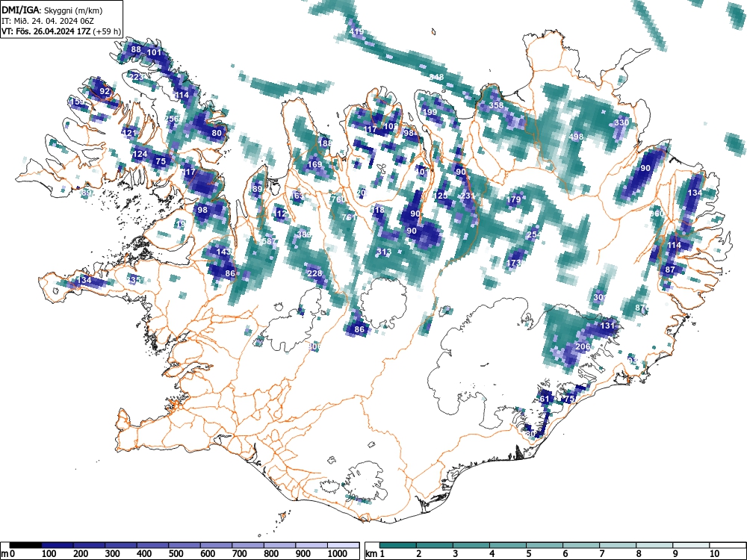Click the '760' visibility value on the map

tap(338, 199)
